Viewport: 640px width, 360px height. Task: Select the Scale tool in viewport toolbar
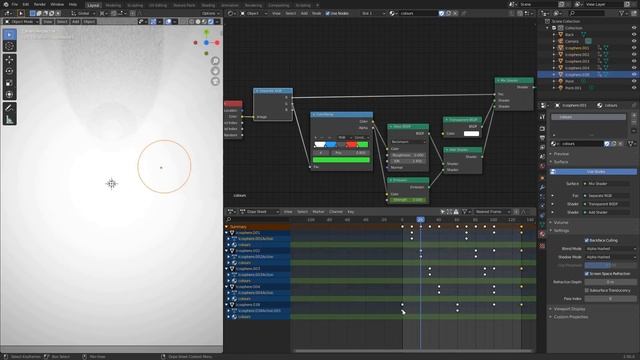click(9, 83)
